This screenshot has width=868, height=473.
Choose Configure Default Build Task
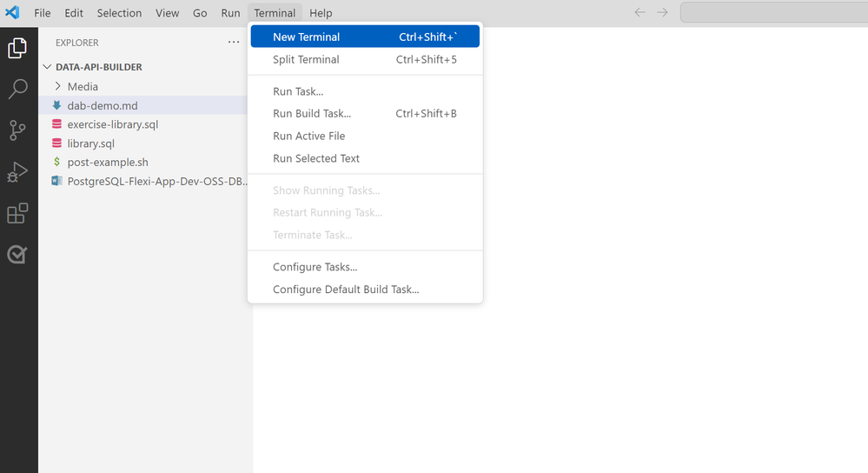365,290
